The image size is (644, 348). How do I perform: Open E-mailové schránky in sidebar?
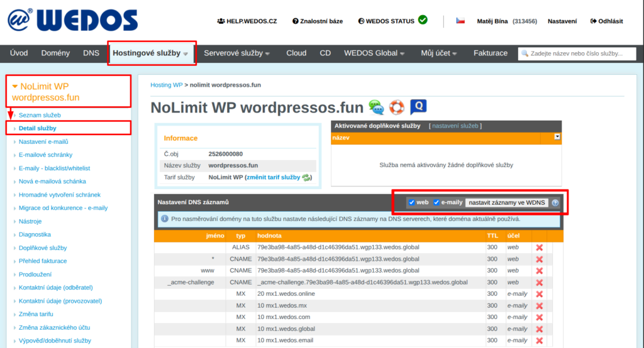click(45, 155)
